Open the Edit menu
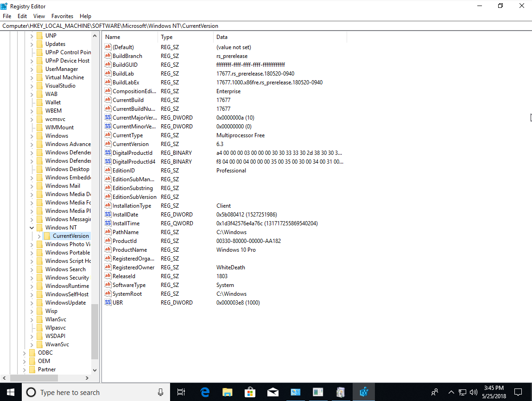Image resolution: width=532 pixels, height=401 pixels. (22, 16)
